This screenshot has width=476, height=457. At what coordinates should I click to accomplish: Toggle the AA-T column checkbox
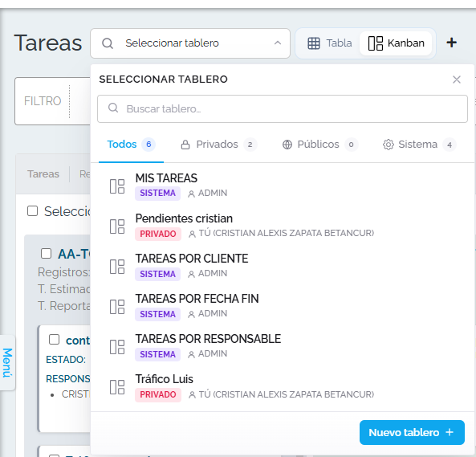pos(46,253)
